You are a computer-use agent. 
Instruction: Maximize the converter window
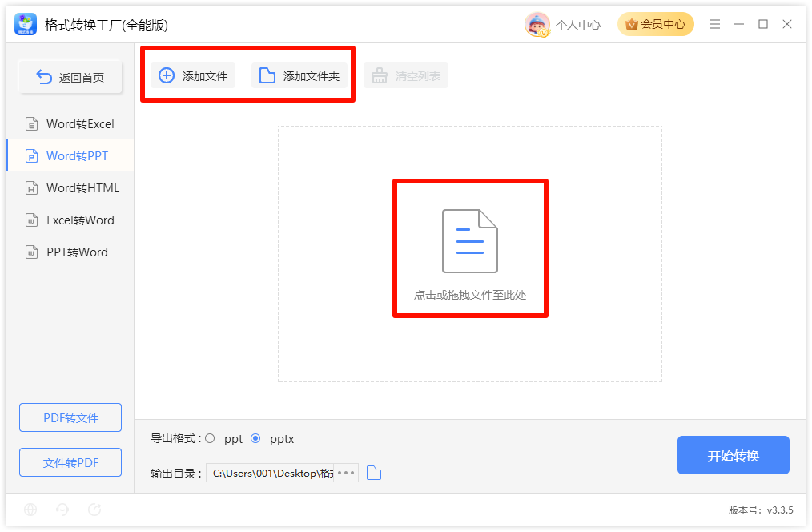coord(763,24)
